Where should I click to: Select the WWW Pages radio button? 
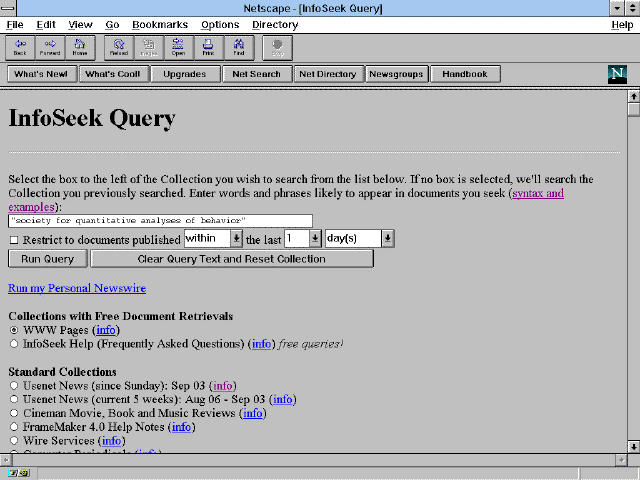tap(14, 330)
